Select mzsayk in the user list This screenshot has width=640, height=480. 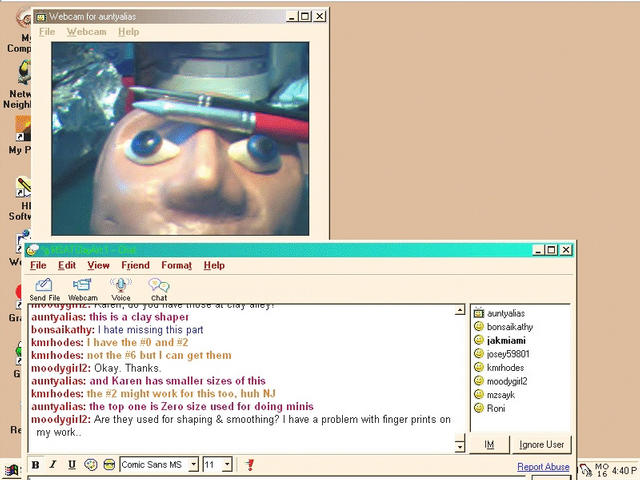[501, 395]
